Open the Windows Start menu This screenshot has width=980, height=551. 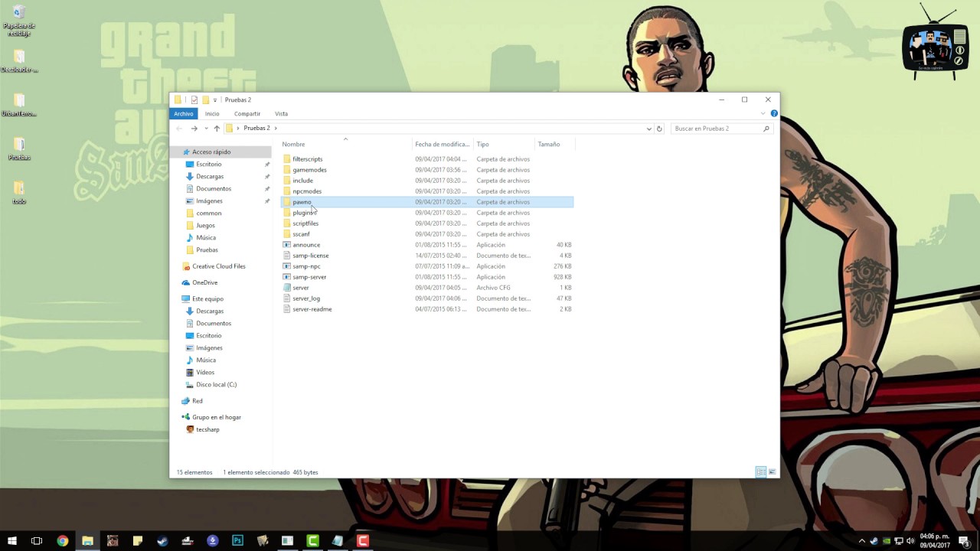click(12, 541)
